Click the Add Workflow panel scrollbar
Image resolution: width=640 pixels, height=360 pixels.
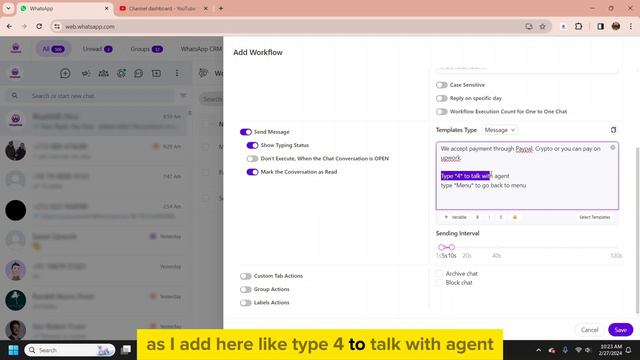coord(637,231)
